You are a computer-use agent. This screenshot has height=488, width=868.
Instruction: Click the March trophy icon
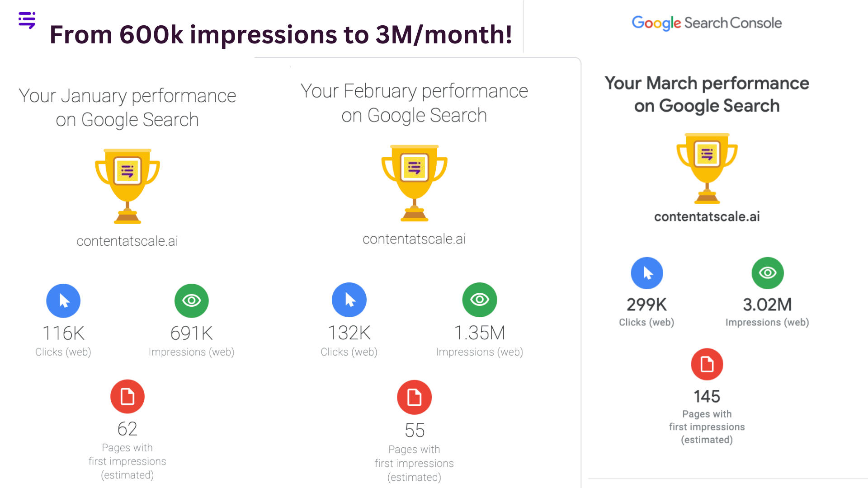tap(707, 168)
